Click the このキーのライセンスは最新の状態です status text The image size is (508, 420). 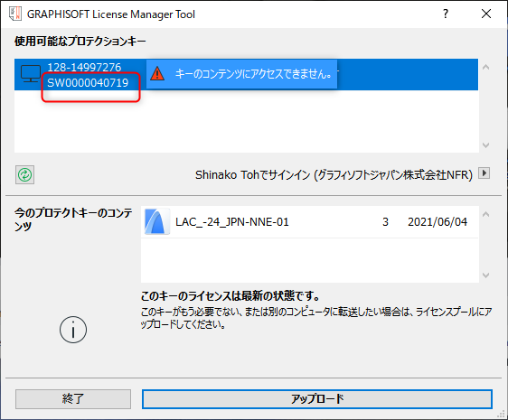pyautogui.click(x=230, y=295)
